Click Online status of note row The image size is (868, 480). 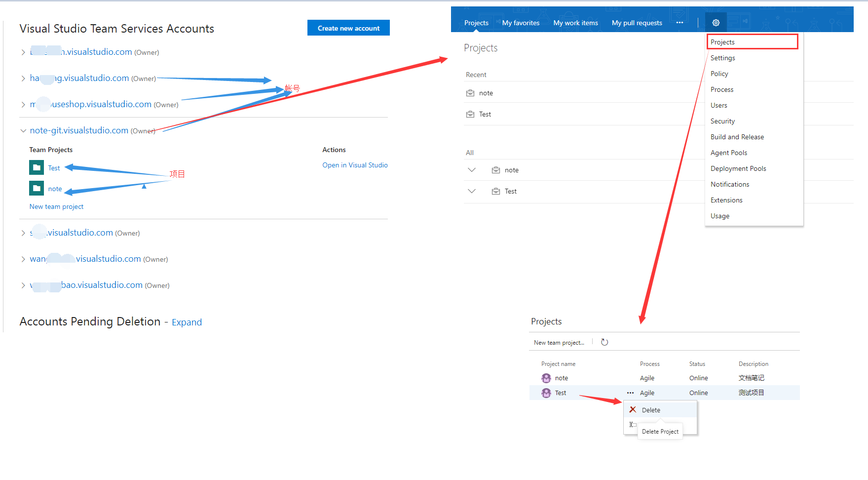pos(698,378)
